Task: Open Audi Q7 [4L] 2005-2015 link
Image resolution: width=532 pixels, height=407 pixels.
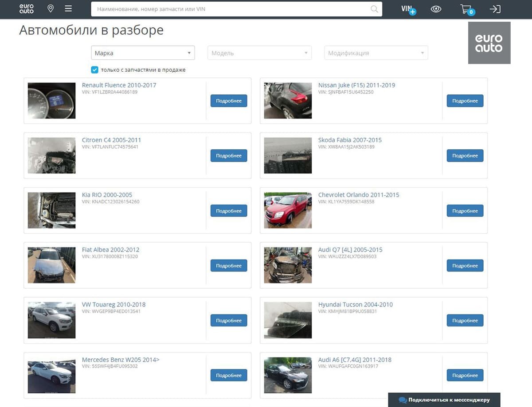Action: pyautogui.click(x=350, y=250)
